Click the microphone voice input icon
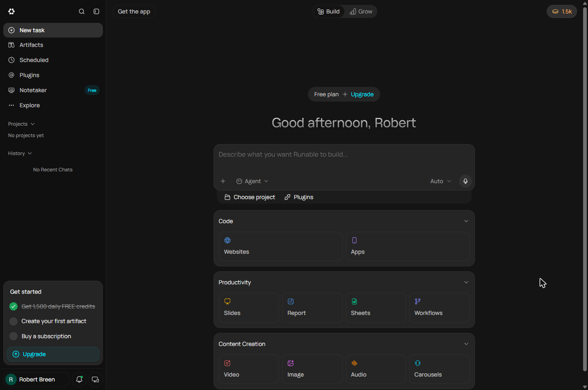Image resolution: width=588 pixels, height=390 pixels. pyautogui.click(x=465, y=181)
